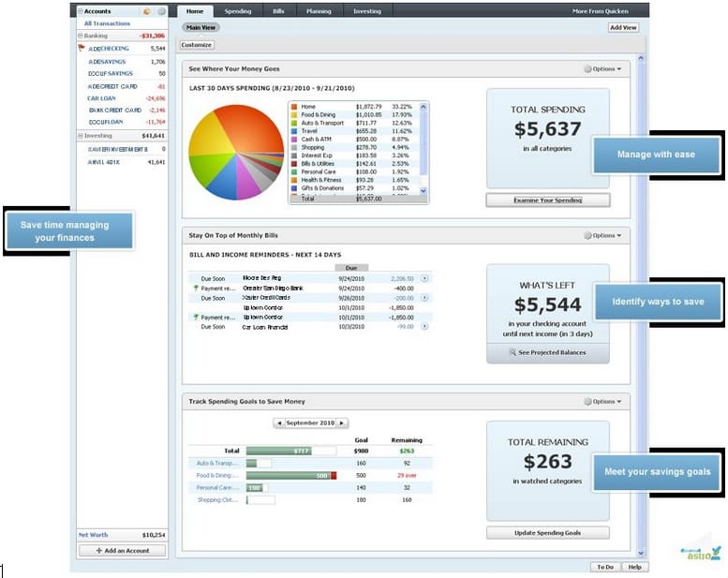Screen dimensions: 728x578
Task: Click the '$5,637' total spending amount
Action: 548,129
